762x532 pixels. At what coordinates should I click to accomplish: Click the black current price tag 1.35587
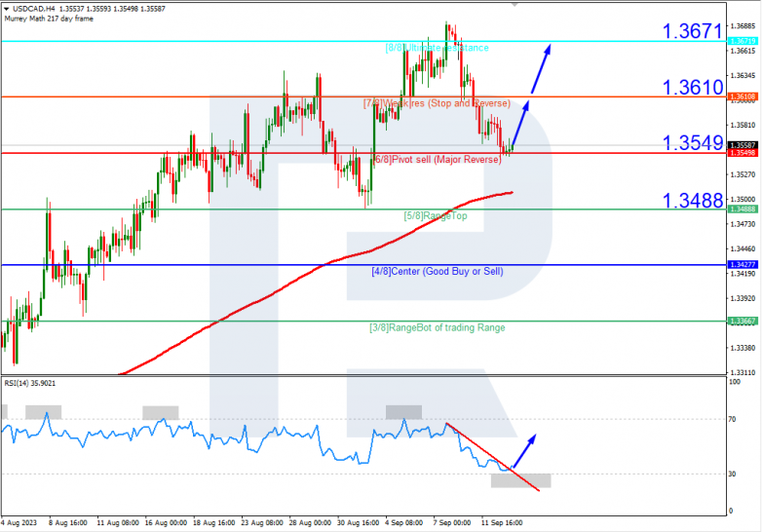click(x=743, y=145)
